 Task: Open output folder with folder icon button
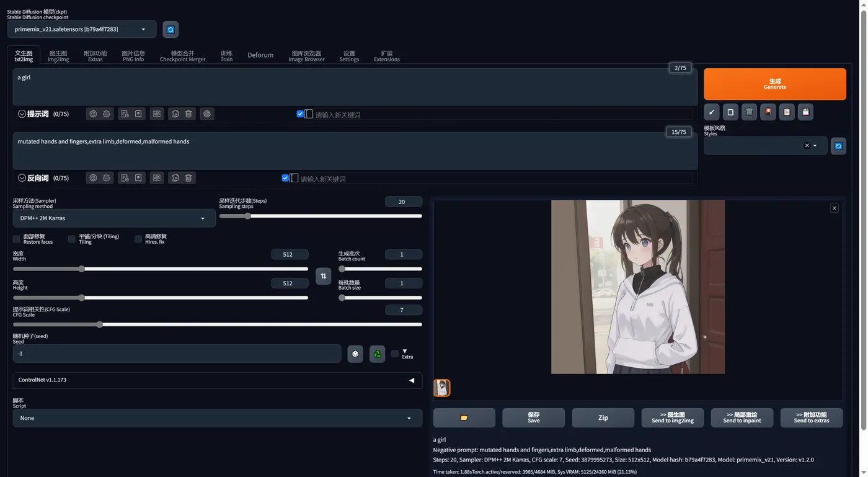pyautogui.click(x=464, y=418)
